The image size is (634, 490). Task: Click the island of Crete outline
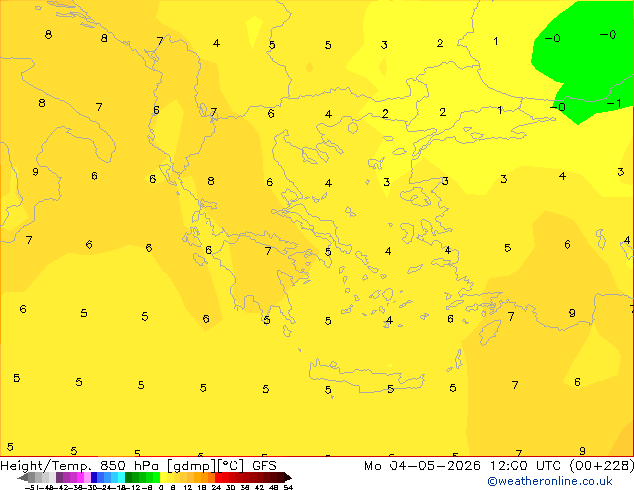(366, 376)
